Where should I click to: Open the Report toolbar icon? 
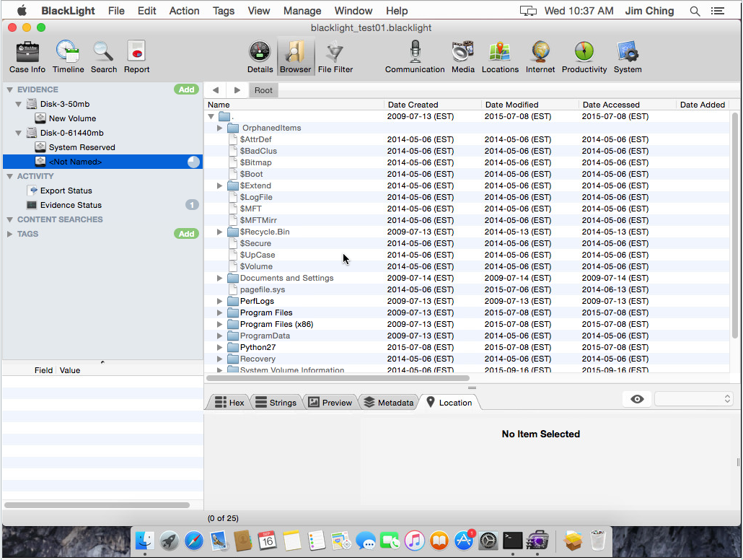coord(136,57)
